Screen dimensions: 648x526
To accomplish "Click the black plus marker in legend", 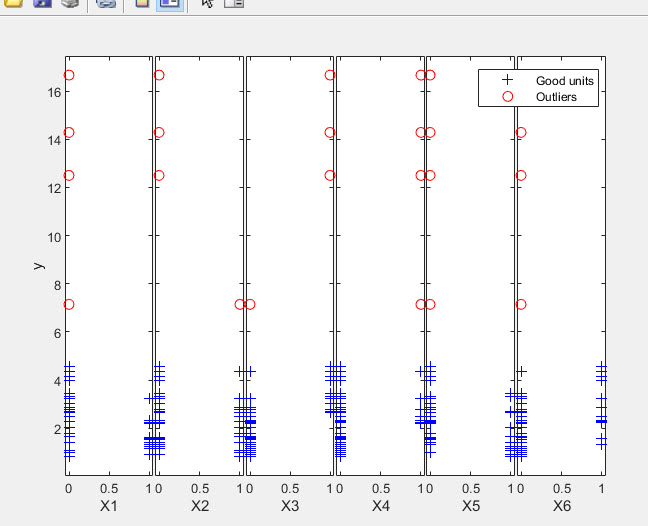I will [x=507, y=80].
